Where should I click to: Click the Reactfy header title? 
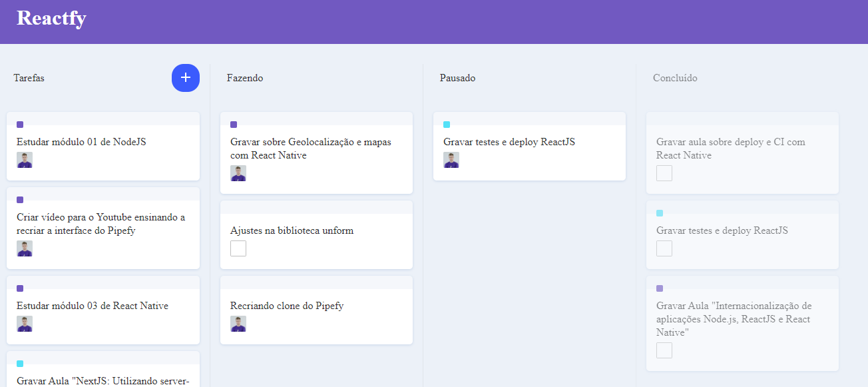point(51,18)
